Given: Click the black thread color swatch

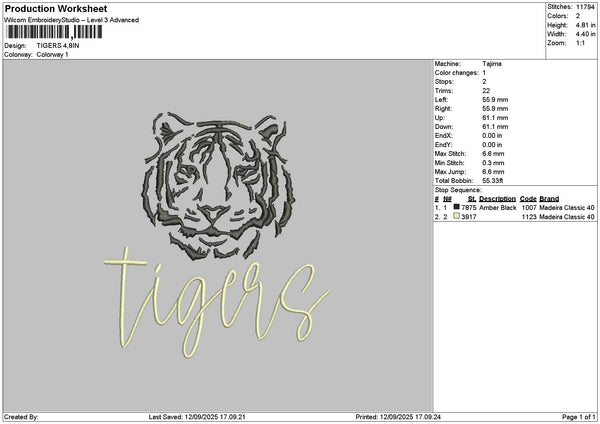Looking at the screenshot, I should (x=457, y=207).
